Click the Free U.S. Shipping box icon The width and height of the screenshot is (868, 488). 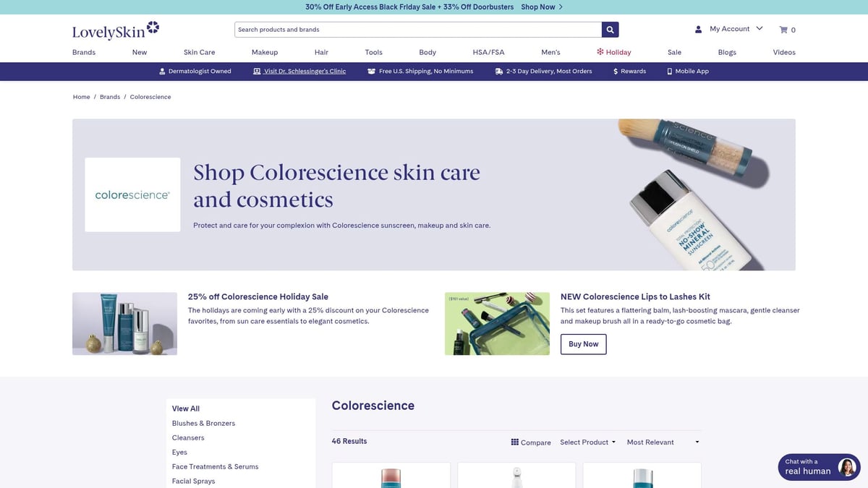pos(371,72)
